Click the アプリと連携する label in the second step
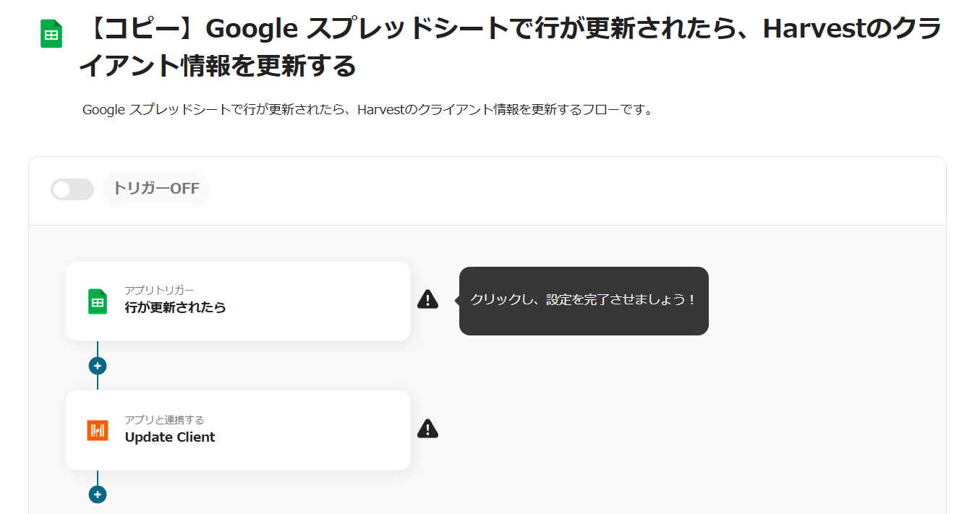The width and height of the screenshot is (980, 514). point(164,420)
